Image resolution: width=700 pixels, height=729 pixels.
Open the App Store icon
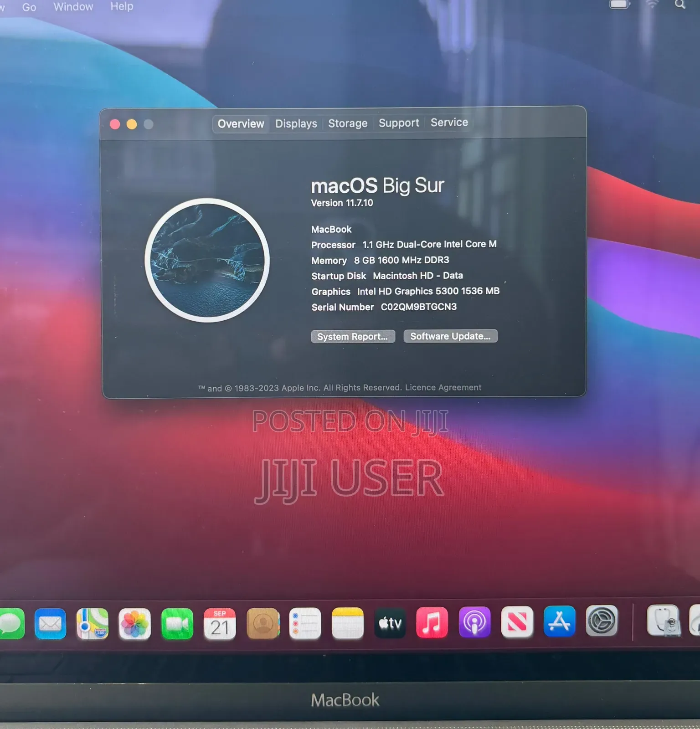click(x=560, y=621)
